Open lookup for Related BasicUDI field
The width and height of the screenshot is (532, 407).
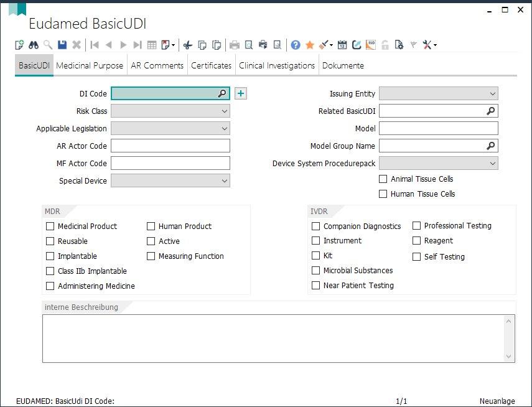coord(490,111)
